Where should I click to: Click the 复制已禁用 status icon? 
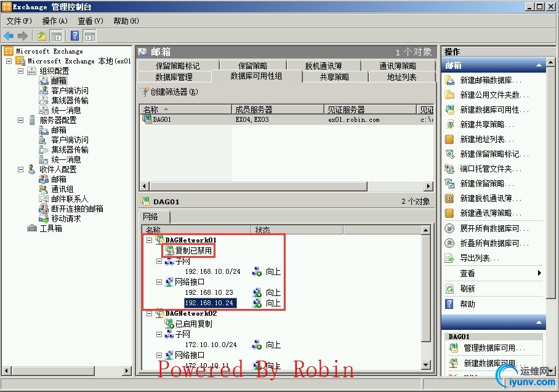pos(169,250)
